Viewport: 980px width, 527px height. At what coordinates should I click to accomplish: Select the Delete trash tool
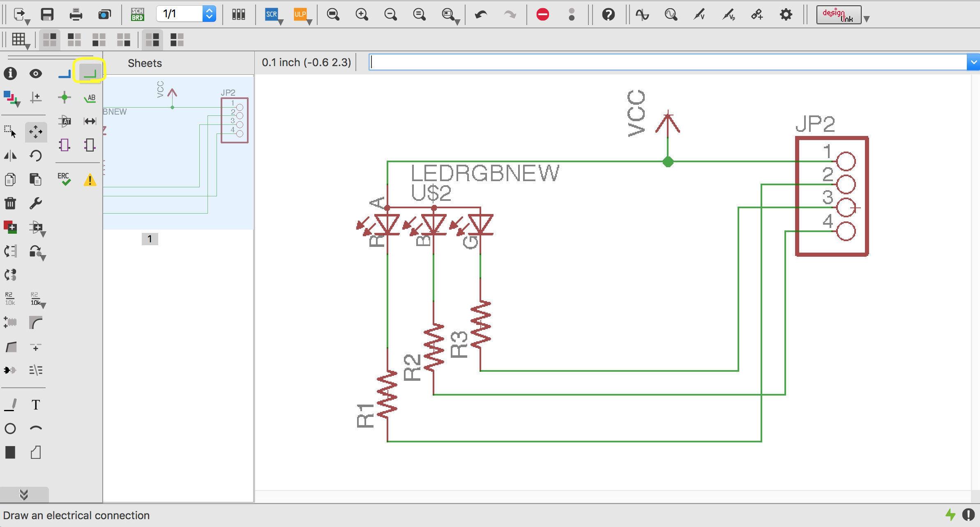pos(10,203)
